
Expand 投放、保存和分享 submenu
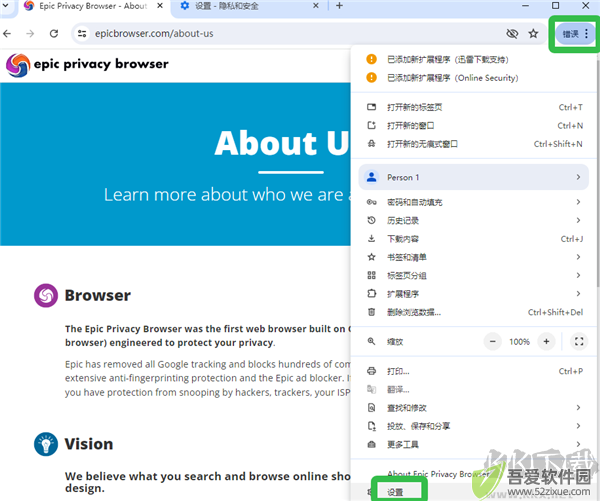(x=473, y=426)
